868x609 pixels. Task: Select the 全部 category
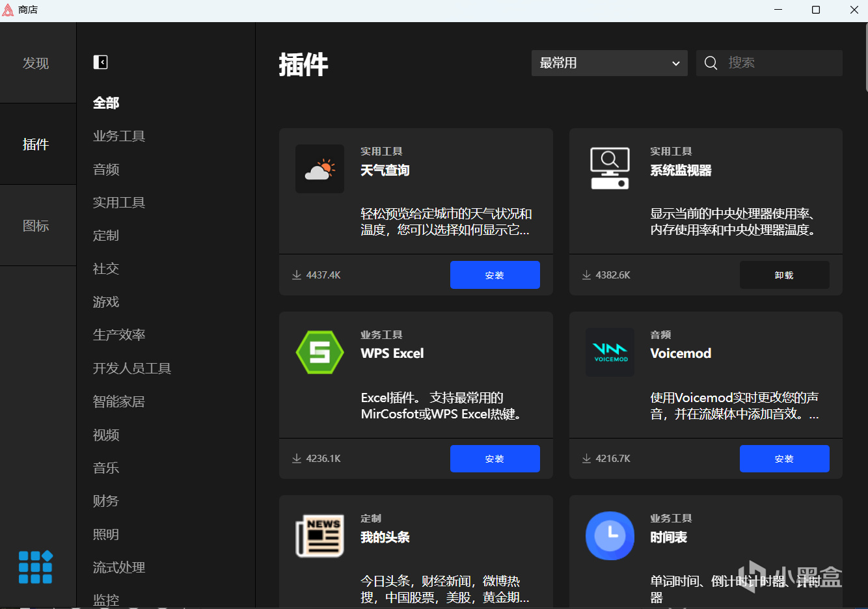pos(106,103)
